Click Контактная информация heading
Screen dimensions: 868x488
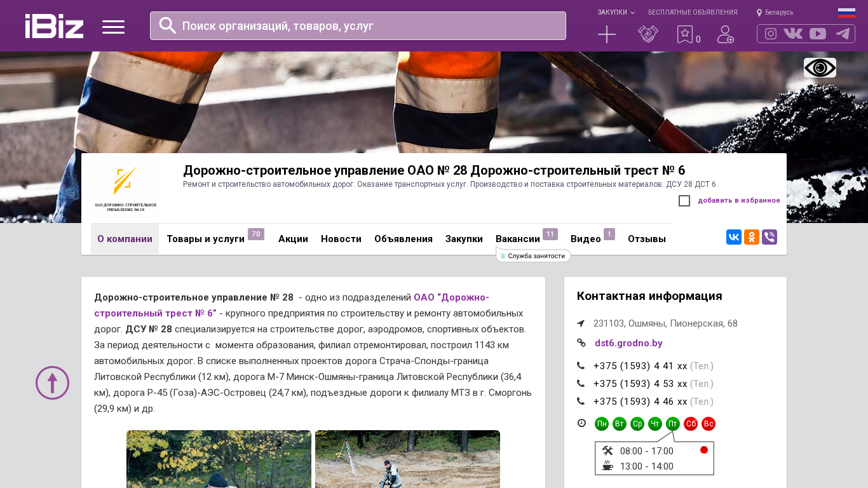(x=649, y=296)
